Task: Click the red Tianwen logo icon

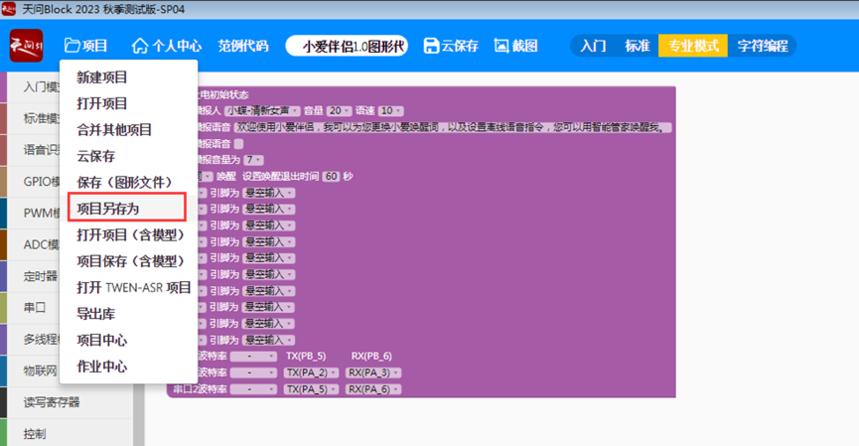Action: [26, 45]
